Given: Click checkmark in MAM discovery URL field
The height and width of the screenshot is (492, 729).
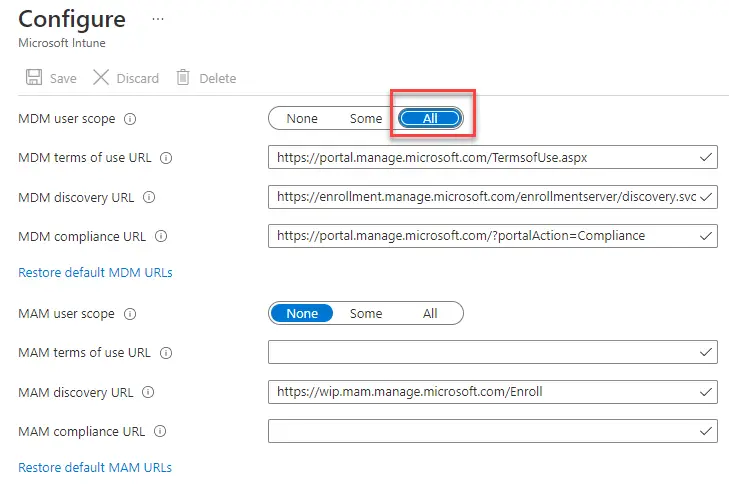Looking at the screenshot, I should [706, 392].
